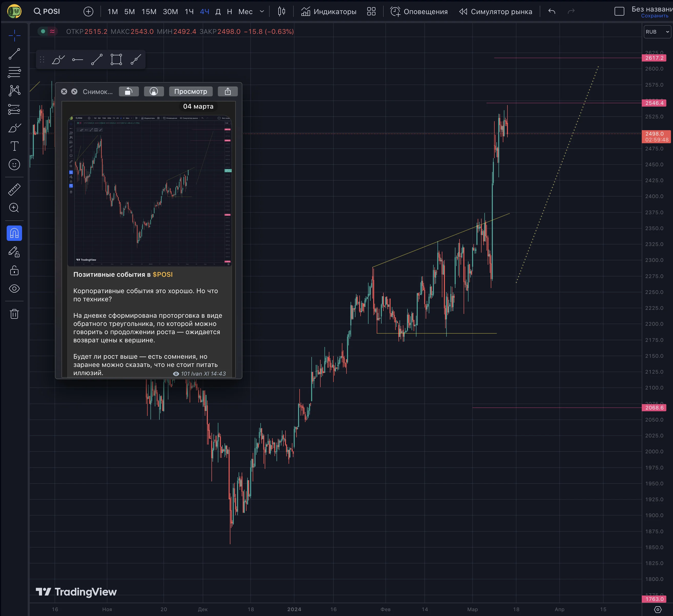Toggle stay in drawing mode
The height and width of the screenshot is (616, 673).
point(14,252)
